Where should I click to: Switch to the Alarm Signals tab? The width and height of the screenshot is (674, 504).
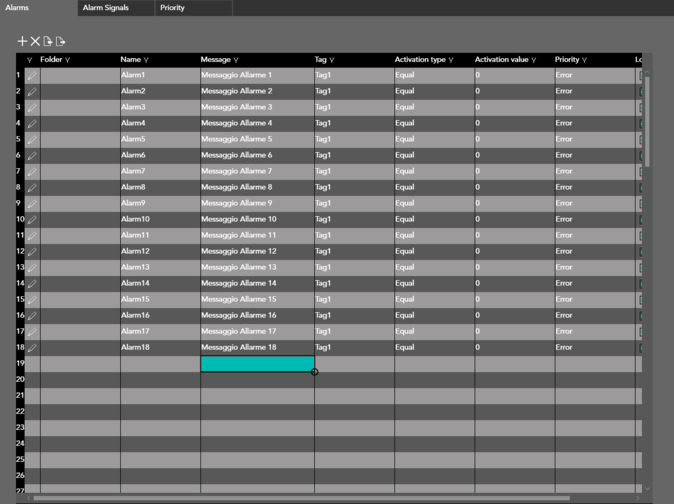(x=105, y=8)
